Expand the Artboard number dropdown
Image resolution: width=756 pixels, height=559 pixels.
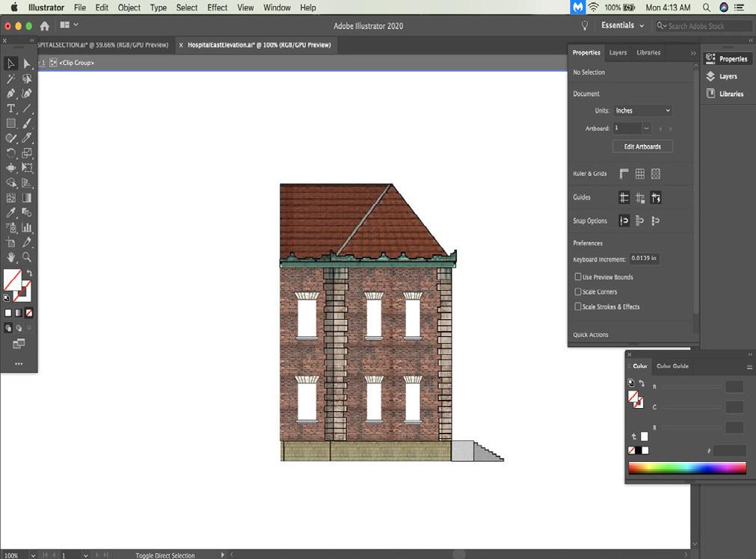pos(646,129)
